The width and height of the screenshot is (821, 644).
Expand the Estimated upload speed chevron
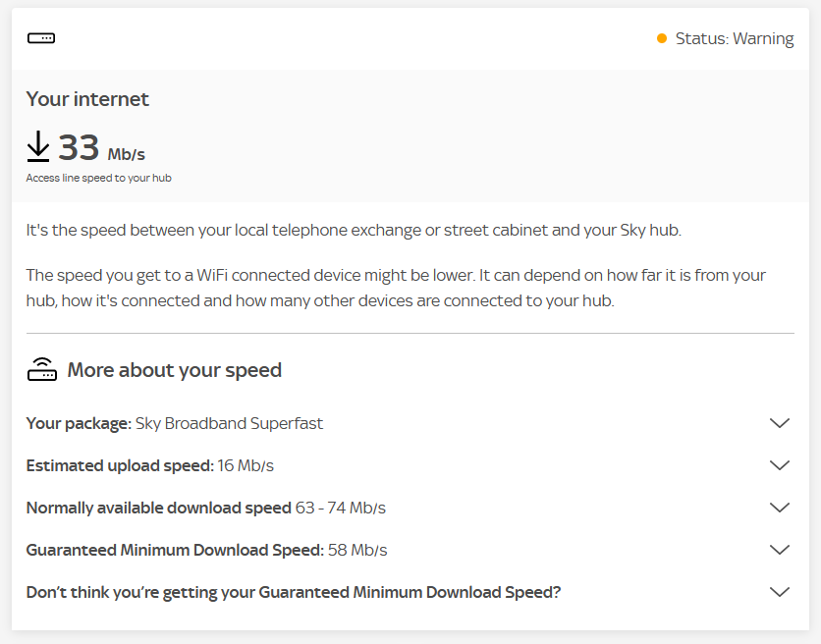[x=780, y=465]
